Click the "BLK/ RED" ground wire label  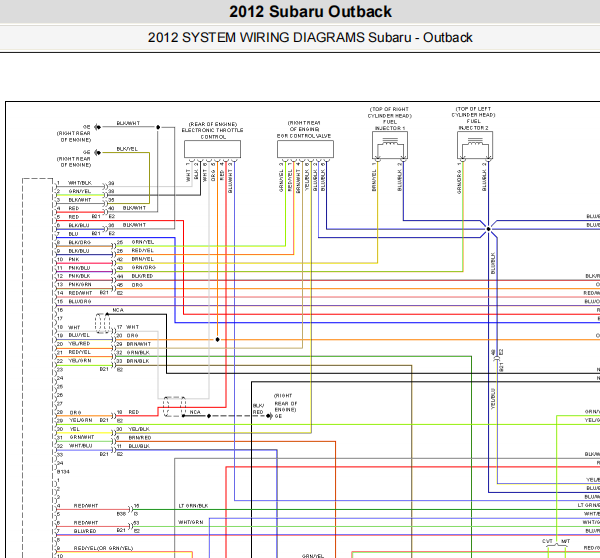pos(258,409)
